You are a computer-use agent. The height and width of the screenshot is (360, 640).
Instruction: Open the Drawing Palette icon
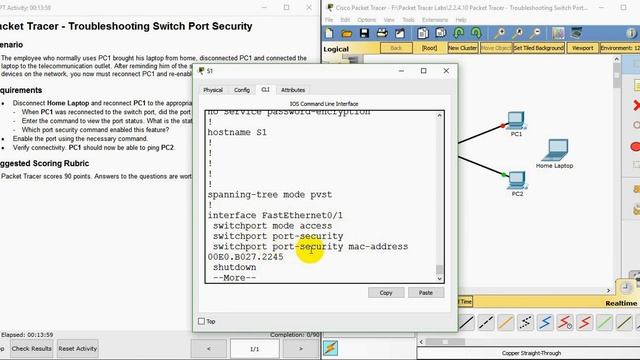558,33
